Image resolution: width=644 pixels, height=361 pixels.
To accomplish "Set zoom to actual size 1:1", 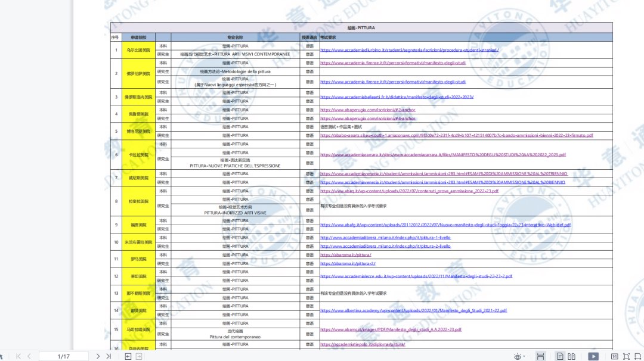I will pos(614,356).
